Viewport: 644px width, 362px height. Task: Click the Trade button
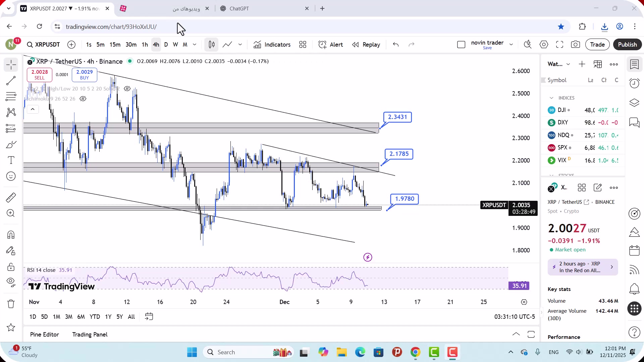(597, 45)
